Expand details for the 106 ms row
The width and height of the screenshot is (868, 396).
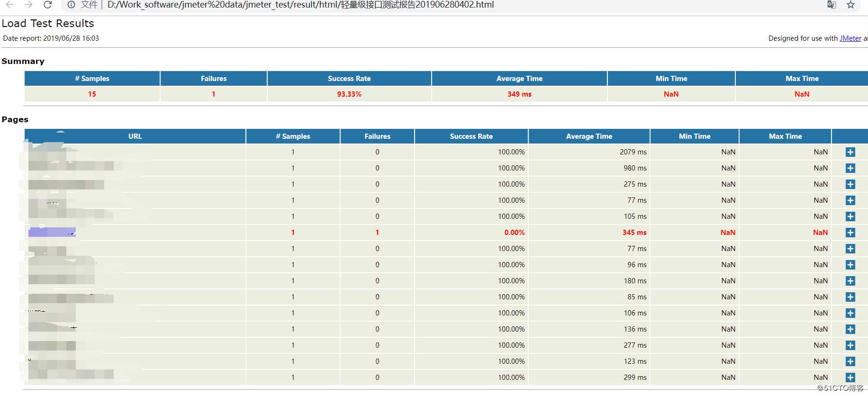[x=850, y=313]
